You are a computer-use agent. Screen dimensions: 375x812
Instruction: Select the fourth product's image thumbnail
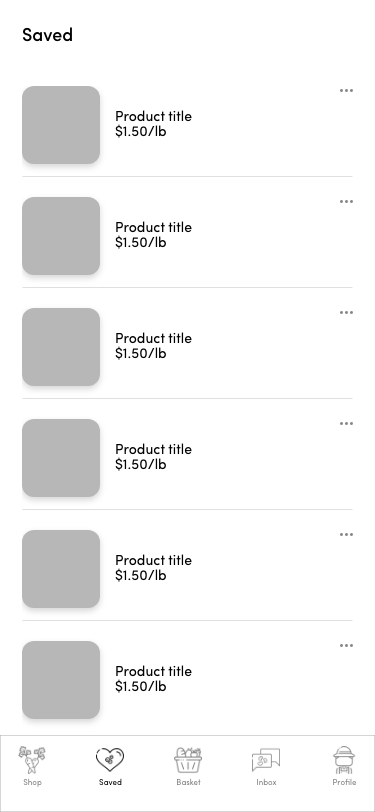point(61,458)
